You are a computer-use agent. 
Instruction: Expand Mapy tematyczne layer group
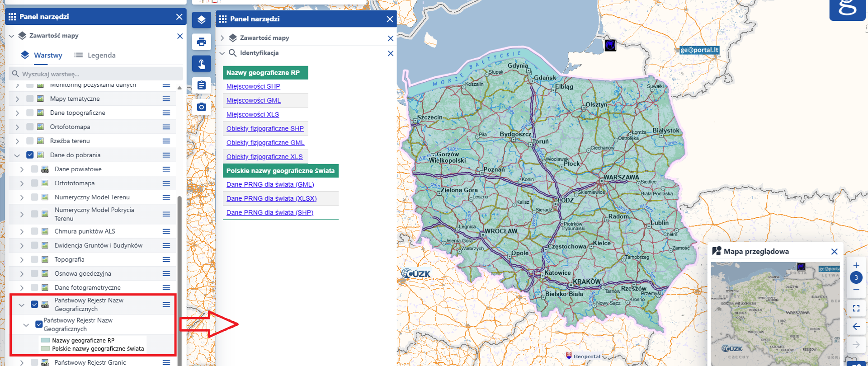click(x=17, y=99)
